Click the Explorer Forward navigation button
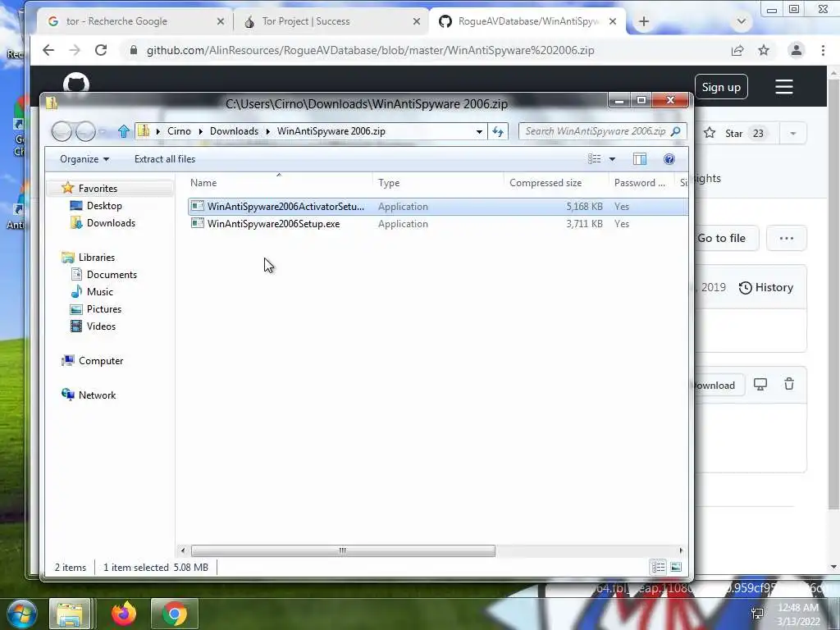 coord(85,131)
